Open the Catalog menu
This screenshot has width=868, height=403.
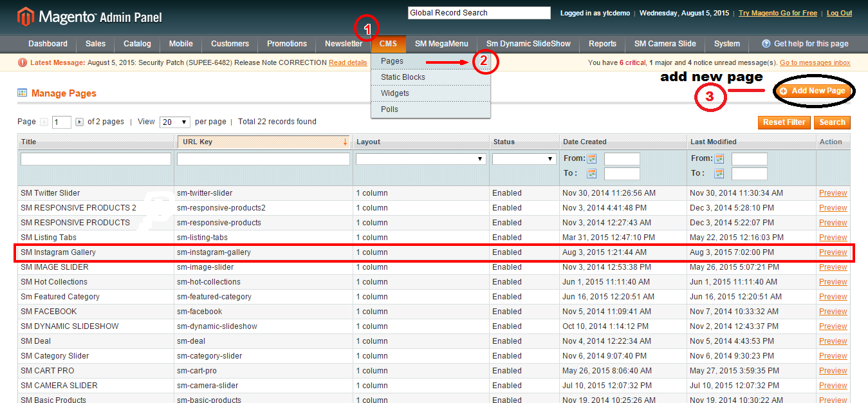pyautogui.click(x=137, y=44)
